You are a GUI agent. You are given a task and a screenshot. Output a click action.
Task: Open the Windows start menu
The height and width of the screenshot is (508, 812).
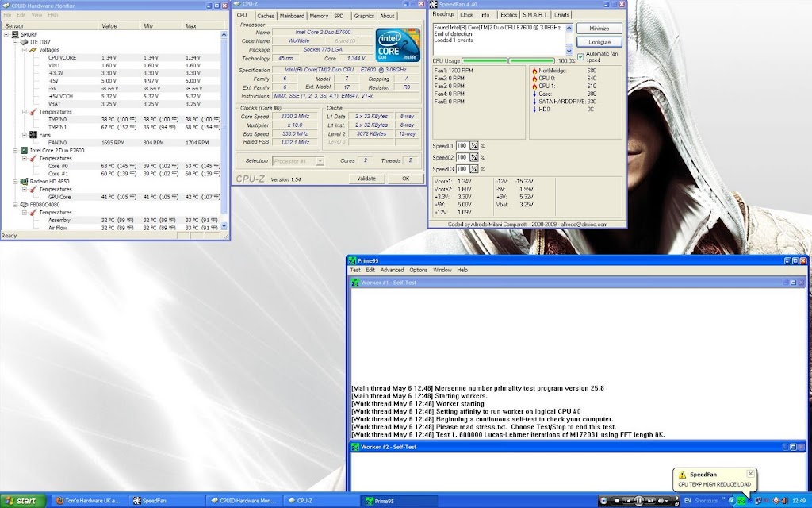click(23, 501)
